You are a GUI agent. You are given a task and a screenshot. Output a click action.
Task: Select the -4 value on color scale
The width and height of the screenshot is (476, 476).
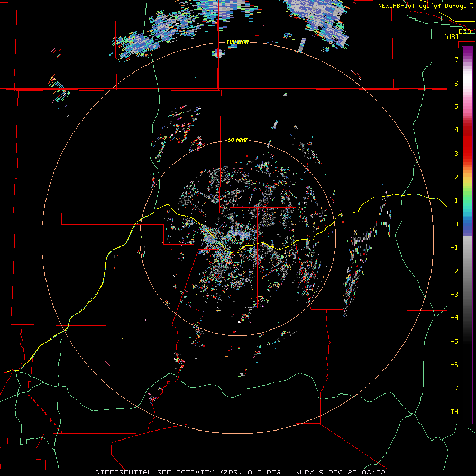(454, 317)
